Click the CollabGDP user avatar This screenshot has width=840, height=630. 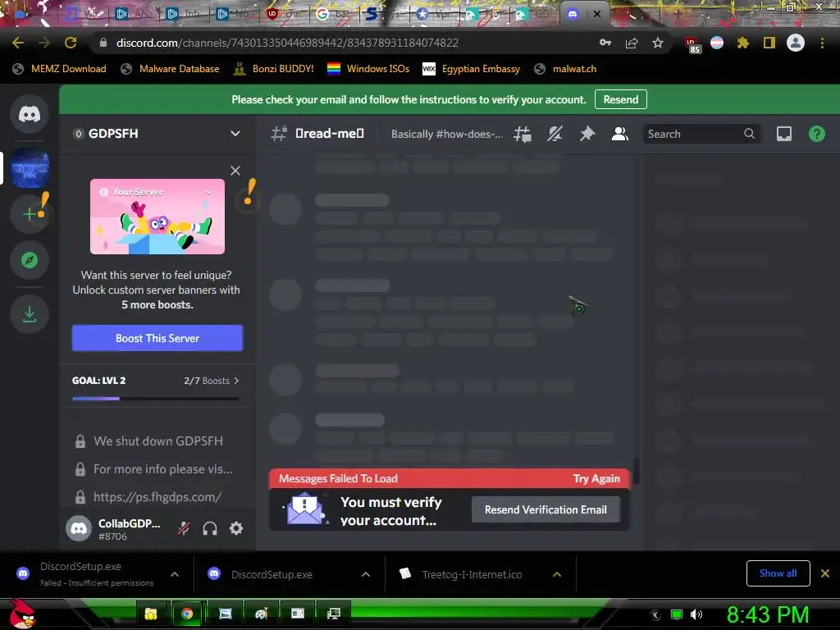[79, 529]
